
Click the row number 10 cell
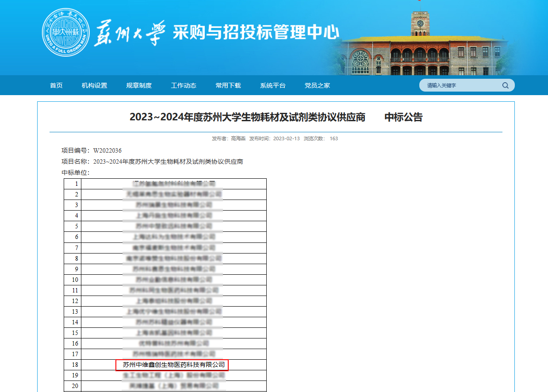point(73,280)
